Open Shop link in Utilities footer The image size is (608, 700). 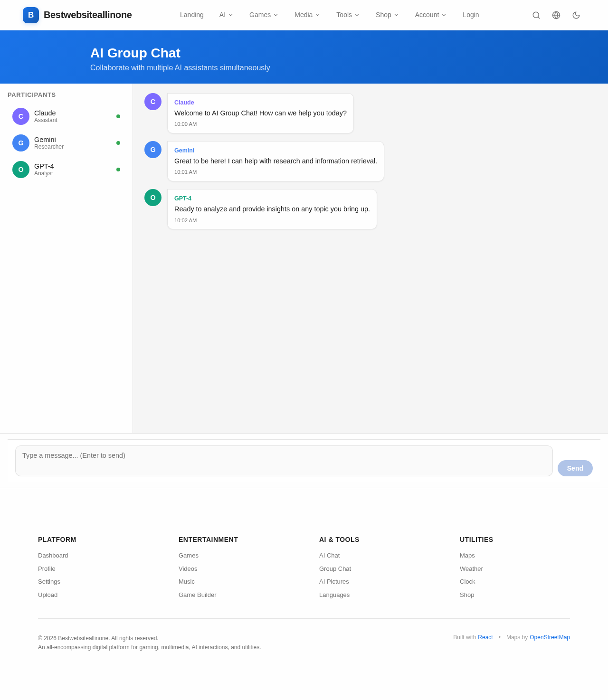coord(467,595)
